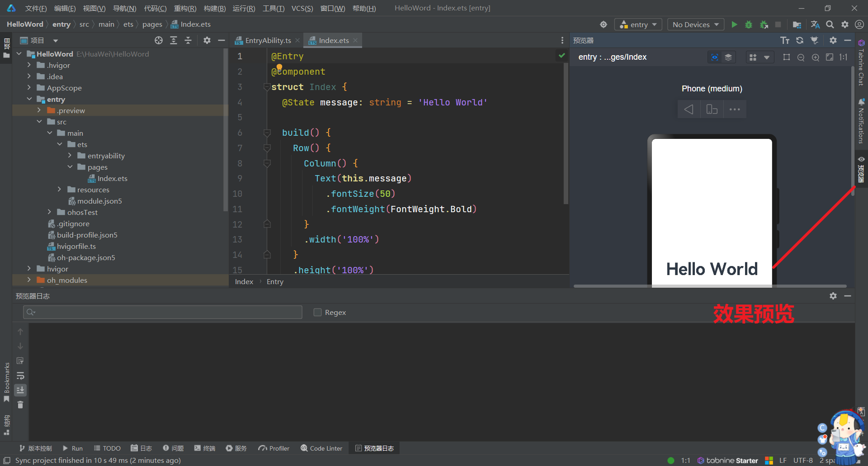The image size is (868, 466).
Task: Expand all nodes in project tree
Action: (x=174, y=41)
